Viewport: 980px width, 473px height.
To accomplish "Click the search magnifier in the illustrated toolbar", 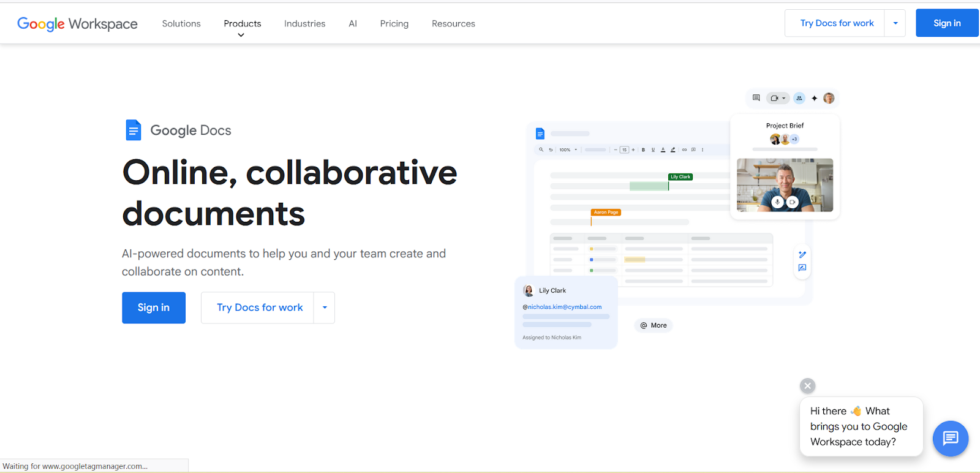I will click(x=541, y=149).
